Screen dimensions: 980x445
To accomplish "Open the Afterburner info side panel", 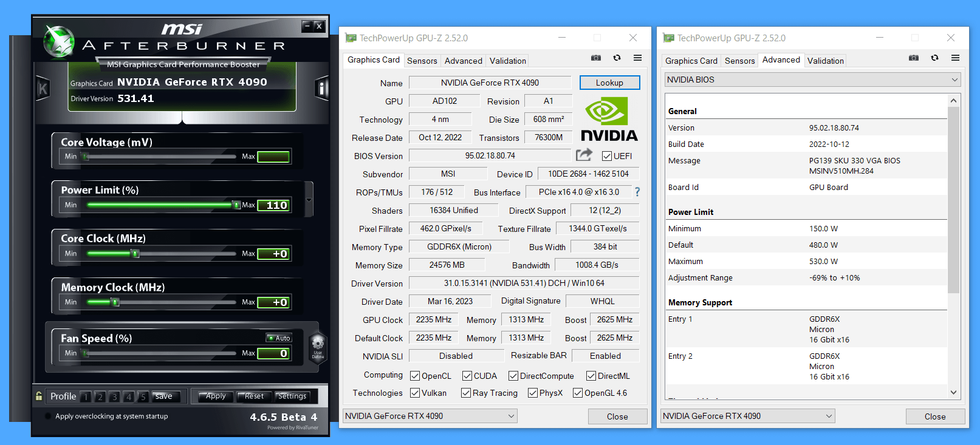I will 321,89.
